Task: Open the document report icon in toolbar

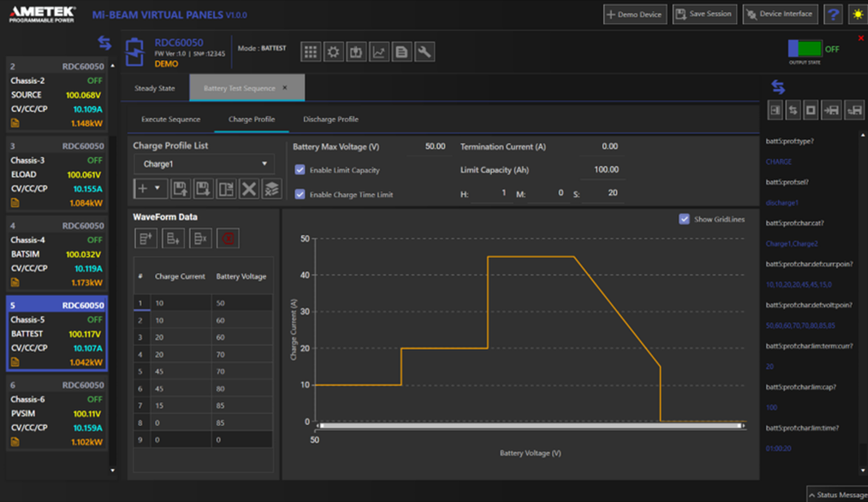Action: click(401, 52)
